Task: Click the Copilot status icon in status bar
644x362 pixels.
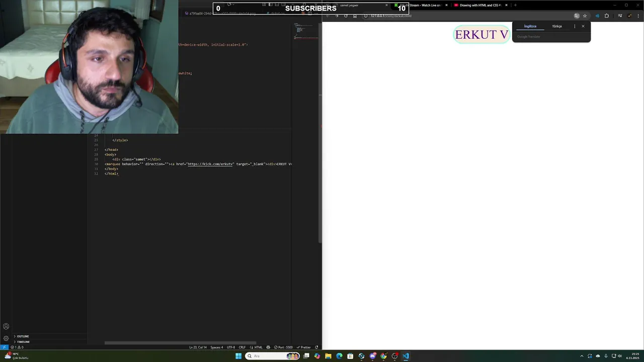Action: (x=268, y=347)
